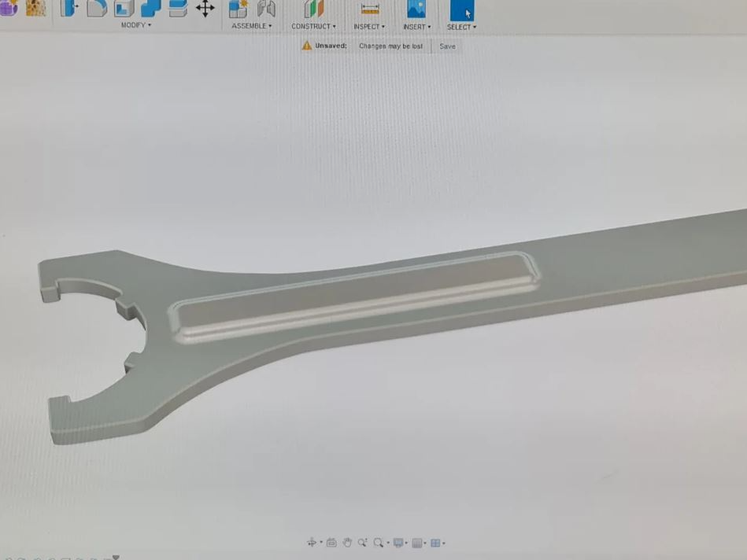Open the INSPECT dropdown menu

[x=368, y=27]
